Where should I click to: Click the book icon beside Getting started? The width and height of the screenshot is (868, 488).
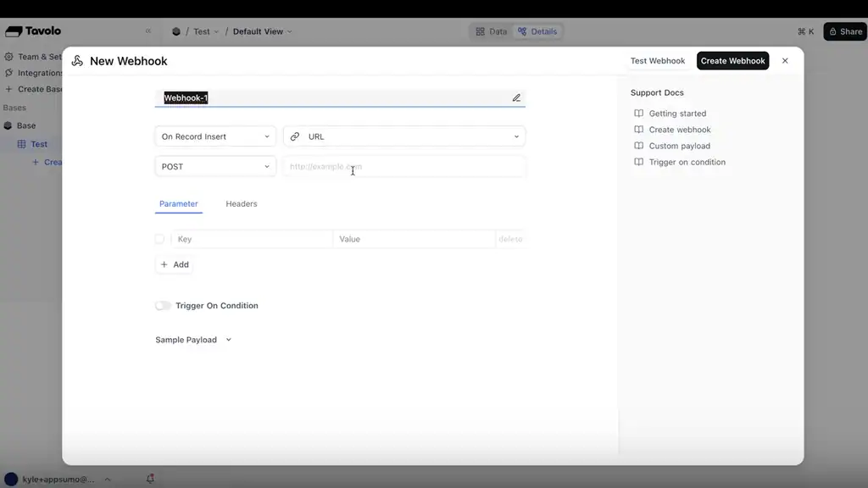pos(639,114)
